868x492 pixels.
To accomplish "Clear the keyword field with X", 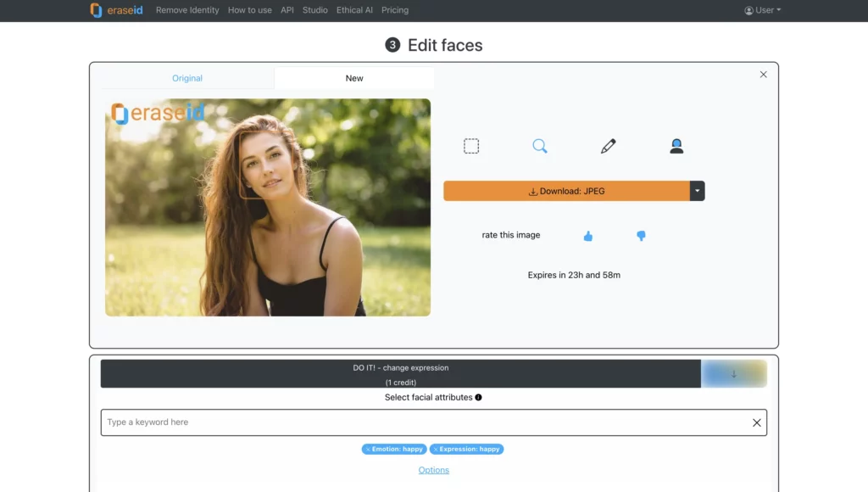I will [757, 422].
